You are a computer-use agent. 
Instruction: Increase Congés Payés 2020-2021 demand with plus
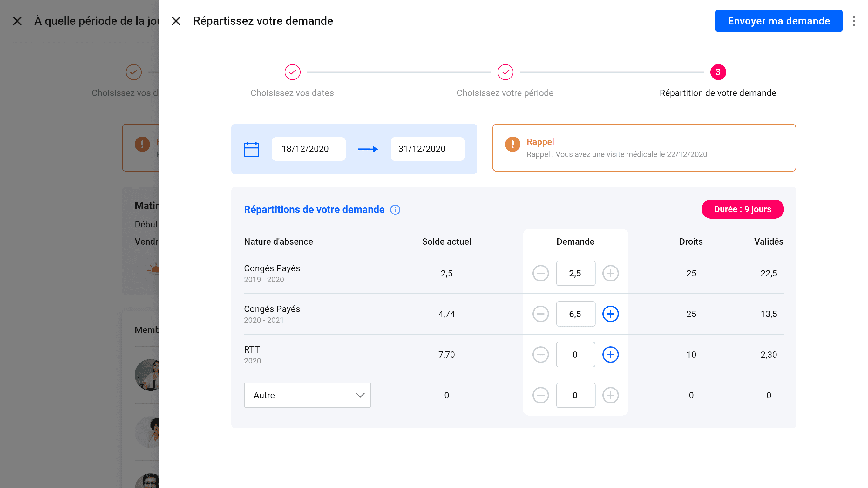point(610,314)
